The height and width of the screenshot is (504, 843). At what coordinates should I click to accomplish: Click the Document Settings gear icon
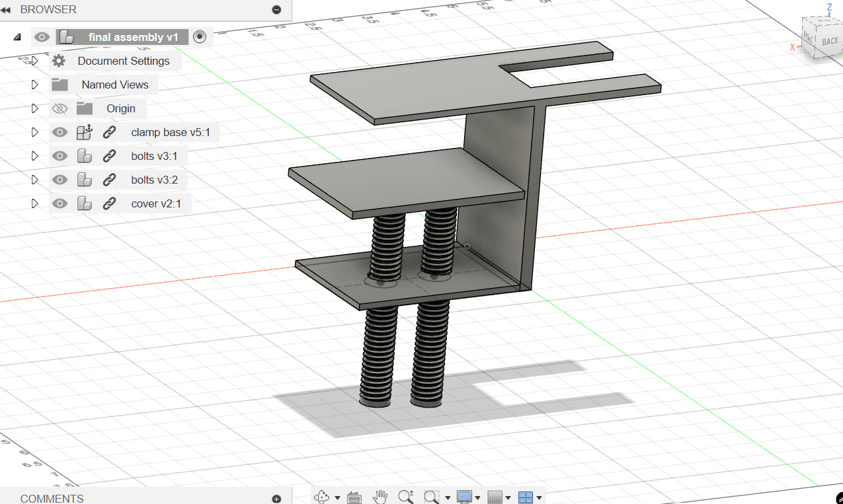tap(59, 61)
